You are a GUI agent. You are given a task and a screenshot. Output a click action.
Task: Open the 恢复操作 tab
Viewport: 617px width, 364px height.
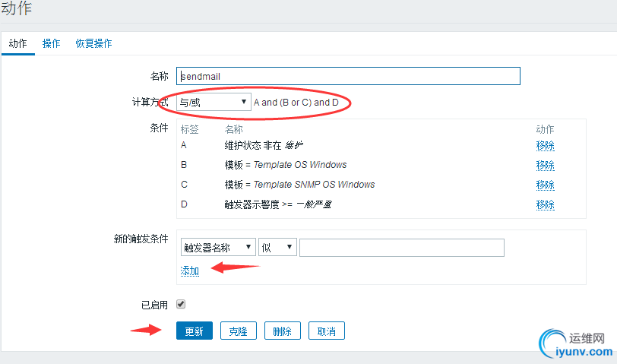93,43
